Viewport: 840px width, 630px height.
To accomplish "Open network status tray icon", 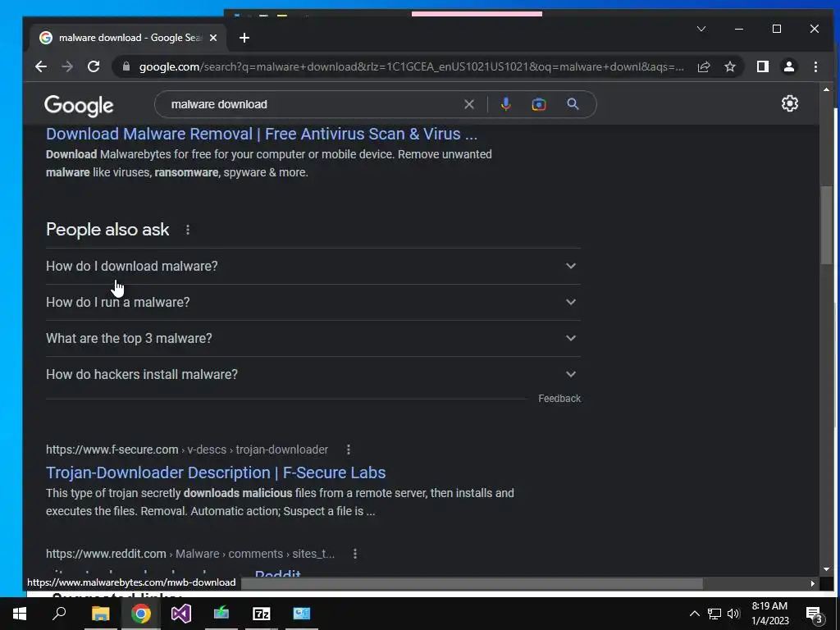I will [x=714, y=614].
